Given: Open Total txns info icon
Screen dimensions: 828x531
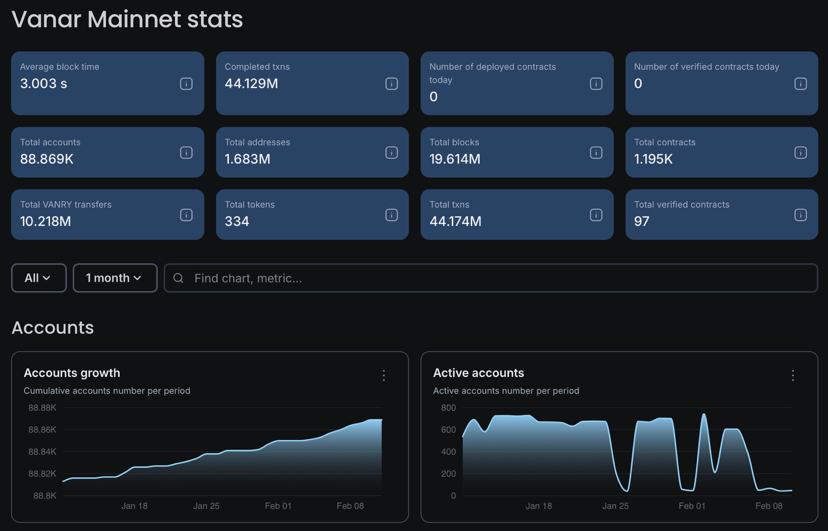Looking at the screenshot, I should click(596, 215).
